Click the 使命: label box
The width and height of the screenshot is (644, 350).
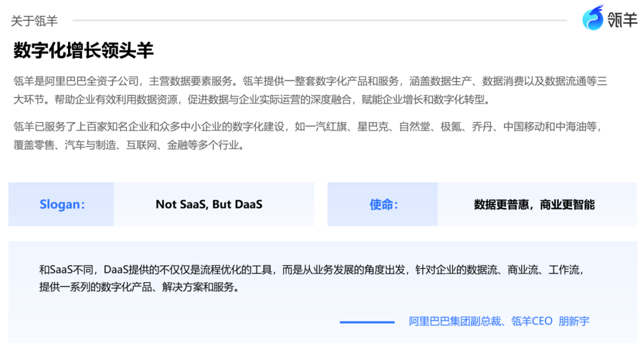pos(383,205)
